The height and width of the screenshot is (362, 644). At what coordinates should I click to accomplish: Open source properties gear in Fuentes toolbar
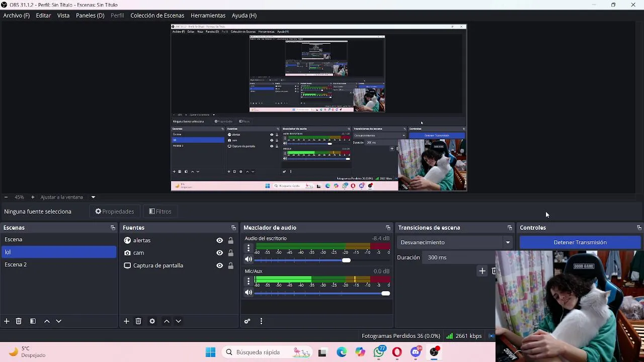pyautogui.click(x=152, y=321)
